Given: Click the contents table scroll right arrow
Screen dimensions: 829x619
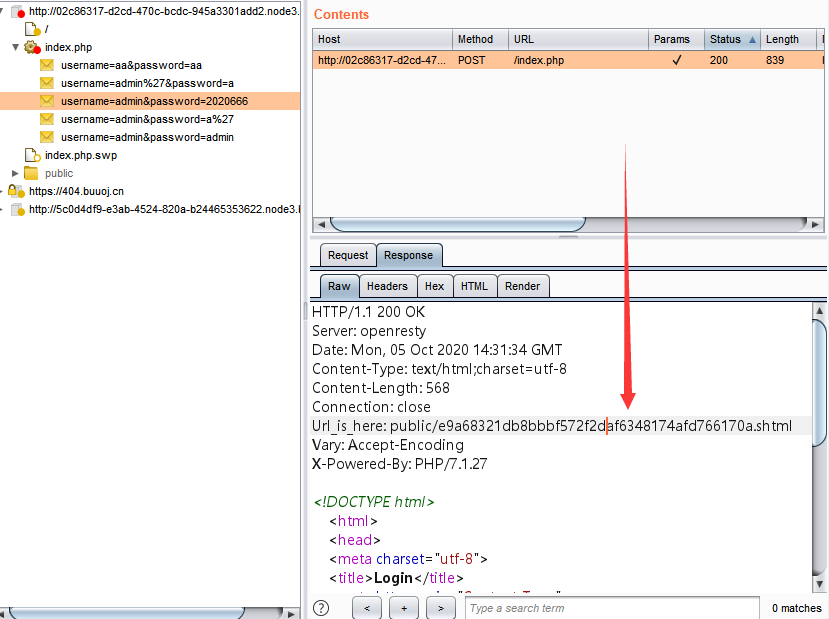Looking at the screenshot, I should click(815, 224).
